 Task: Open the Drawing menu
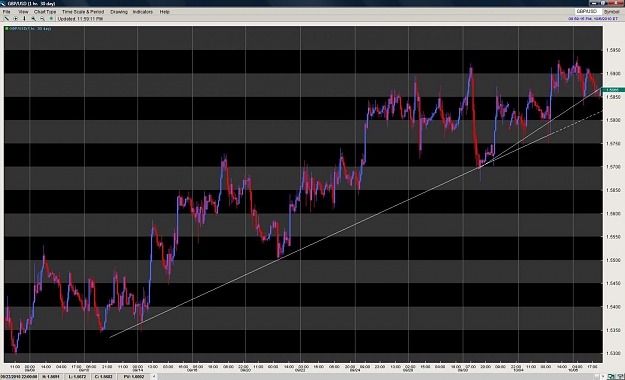click(119, 12)
